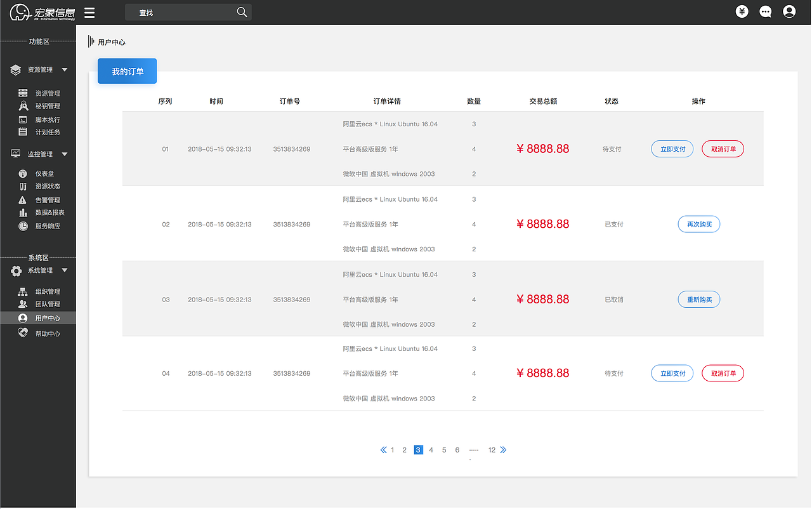Go to page 5 in pagination
Image resolution: width=812 pixels, height=509 pixels.
click(444, 450)
